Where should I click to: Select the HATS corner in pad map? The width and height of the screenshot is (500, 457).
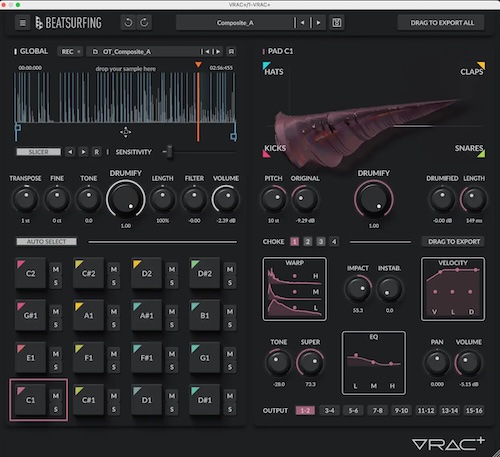[x=273, y=69]
